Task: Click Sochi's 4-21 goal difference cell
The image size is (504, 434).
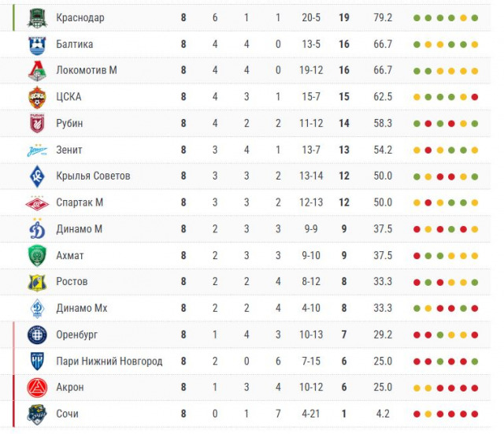Action: [311, 414]
